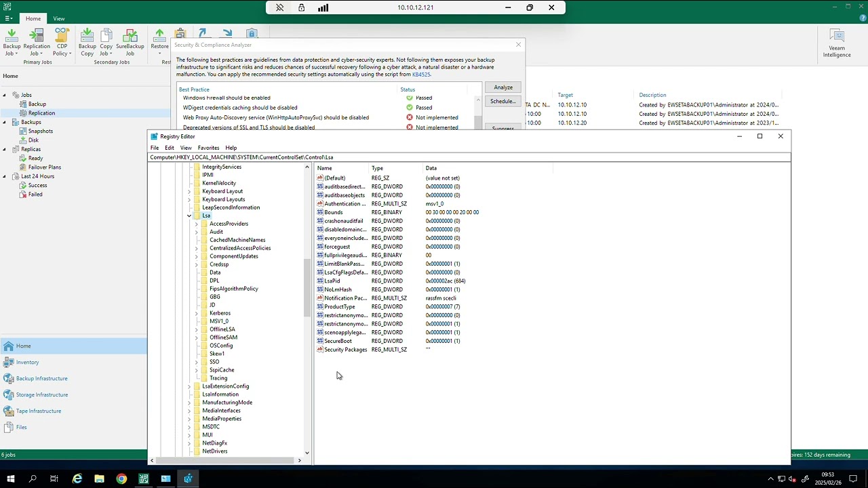The height and width of the screenshot is (488, 868).
Task: Open the Backup Job ribbon button
Action: [12, 42]
